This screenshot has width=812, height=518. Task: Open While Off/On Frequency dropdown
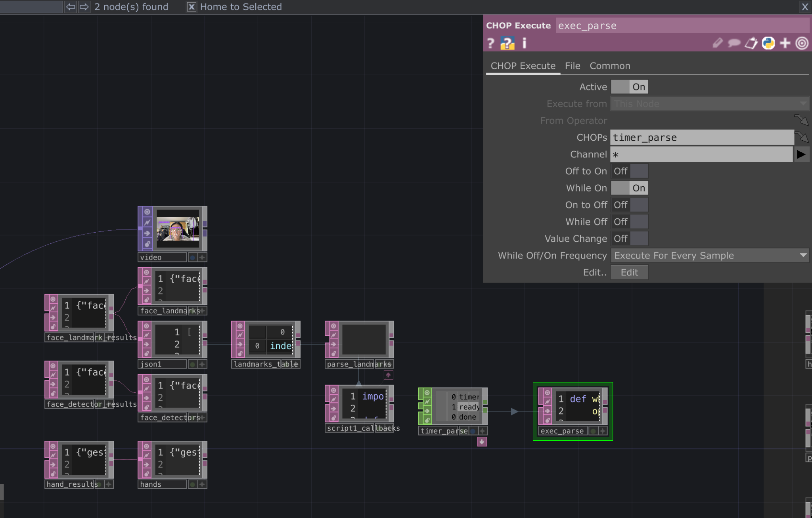[709, 256]
